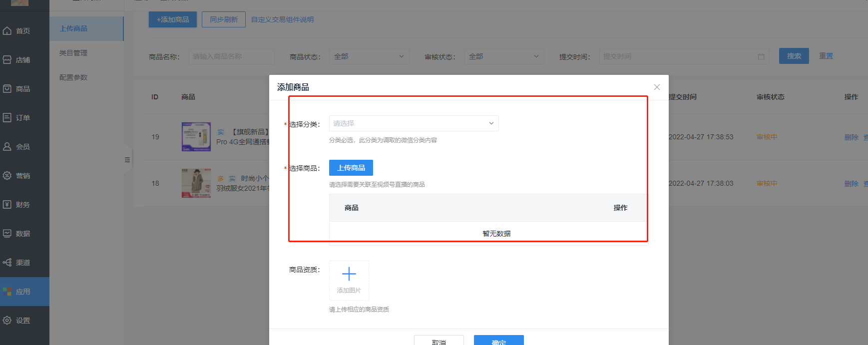Select the 应用 apps icon
Image resolution: width=868 pixels, height=345 pixels.
click(7, 292)
